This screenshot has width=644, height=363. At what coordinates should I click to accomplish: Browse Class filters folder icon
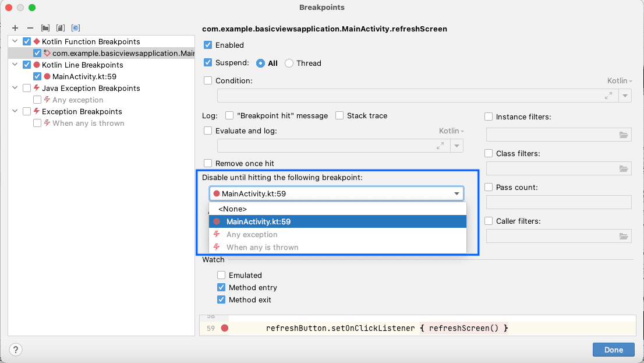[624, 168]
